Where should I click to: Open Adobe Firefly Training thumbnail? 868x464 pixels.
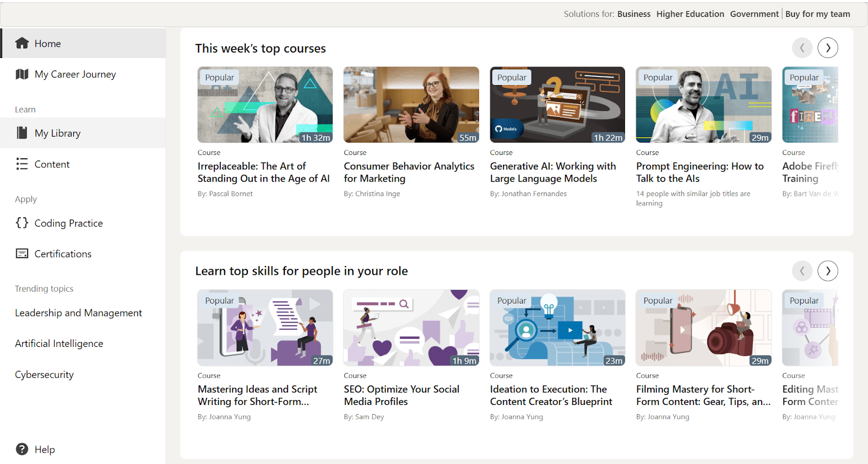pyautogui.click(x=810, y=105)
